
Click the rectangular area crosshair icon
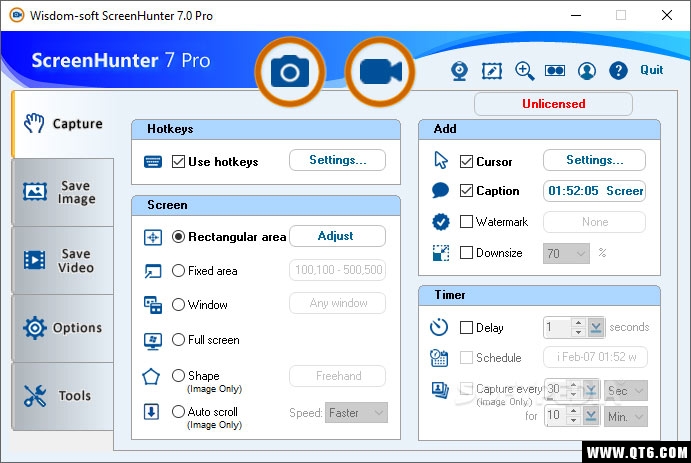pyautogui.click(x=153, y=237)
